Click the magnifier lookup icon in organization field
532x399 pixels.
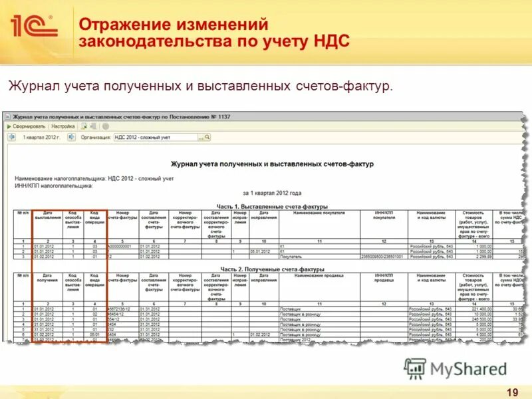pyautogui.click(x=207, y=138)
